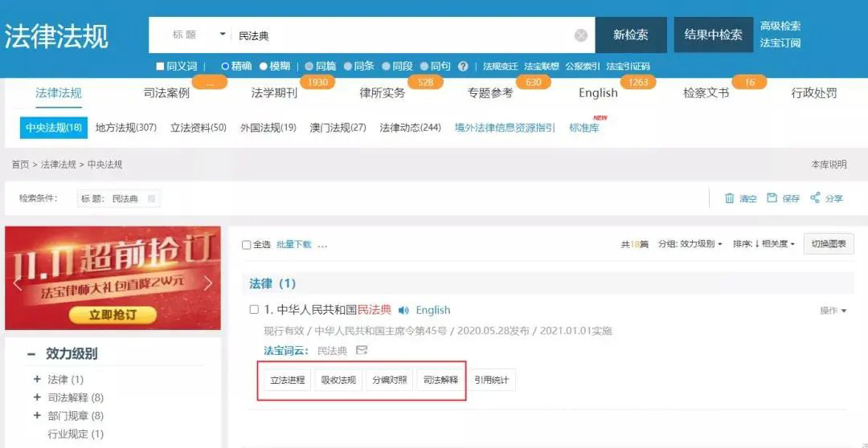Play audio via the speaker icon
This screenshot has width=868, height=448.
403,311
